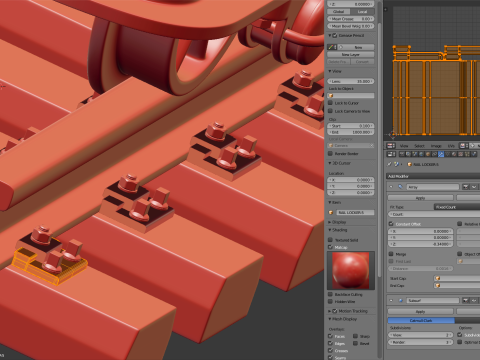Switch to the Particles properties tab icon

click(x=467, y=154)
